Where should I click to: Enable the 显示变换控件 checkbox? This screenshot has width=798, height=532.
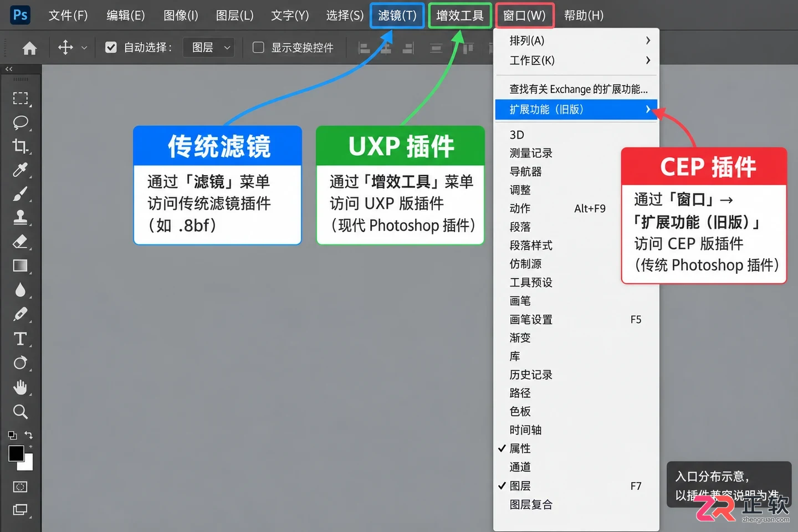click(x=258, y=48)
